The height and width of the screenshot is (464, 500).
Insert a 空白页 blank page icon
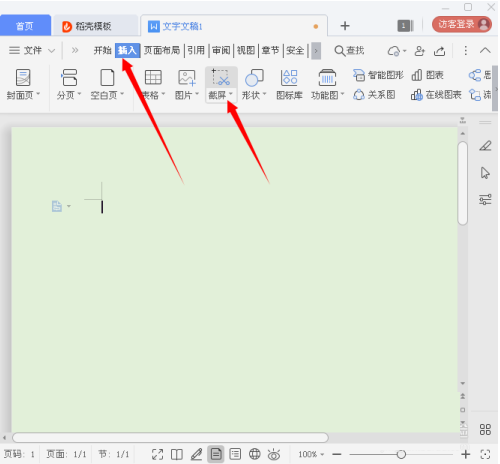tap(107, 77)
